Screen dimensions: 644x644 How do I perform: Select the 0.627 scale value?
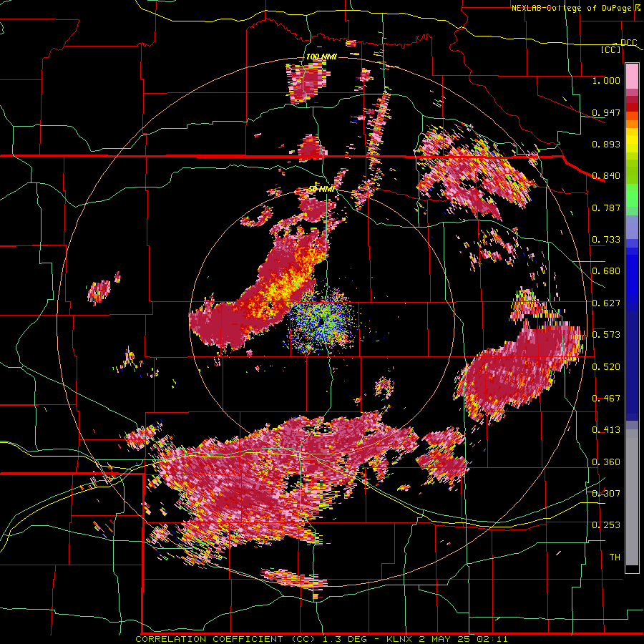606,303
